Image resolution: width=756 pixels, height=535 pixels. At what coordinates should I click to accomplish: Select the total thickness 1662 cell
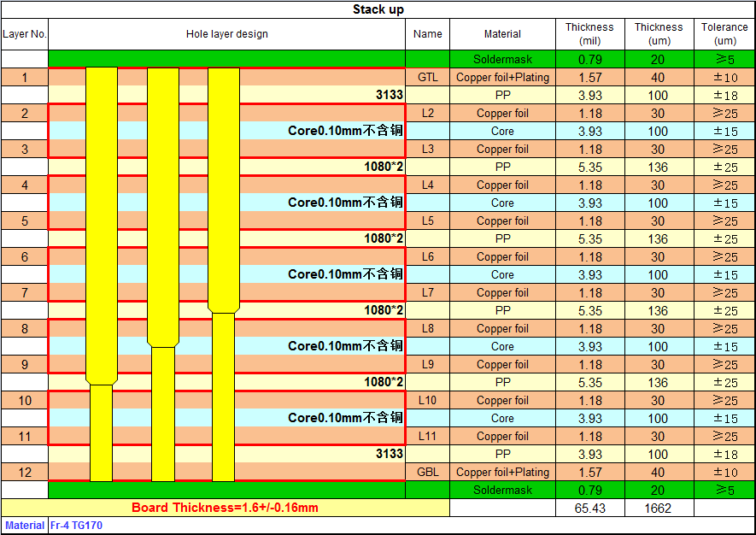click(658, 508)
